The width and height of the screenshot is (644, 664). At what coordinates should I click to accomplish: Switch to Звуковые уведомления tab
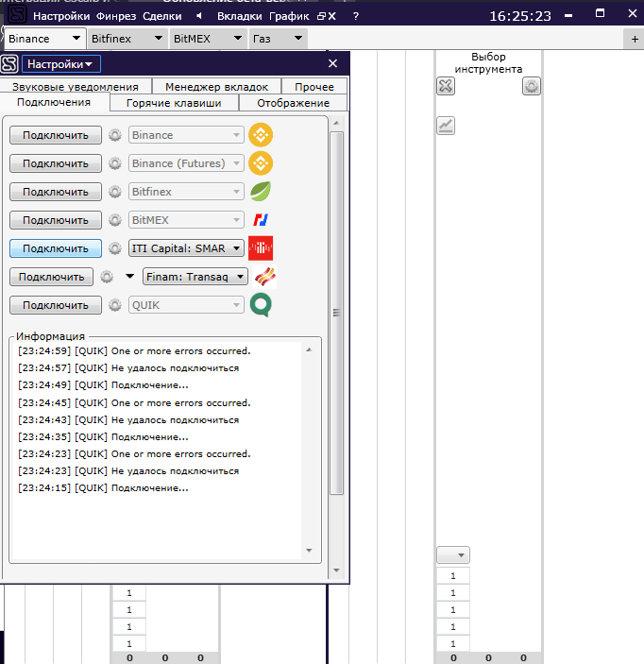[x=76, y=86]
